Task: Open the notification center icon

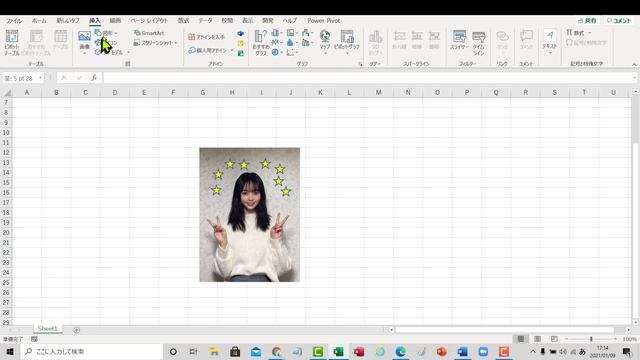Action: [627, 351]
